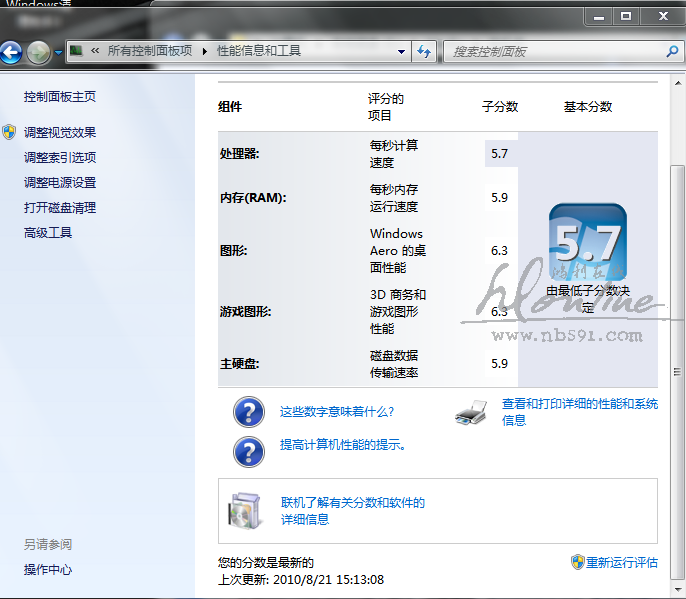Expand the address bar history dropdown

pos(401,51)
